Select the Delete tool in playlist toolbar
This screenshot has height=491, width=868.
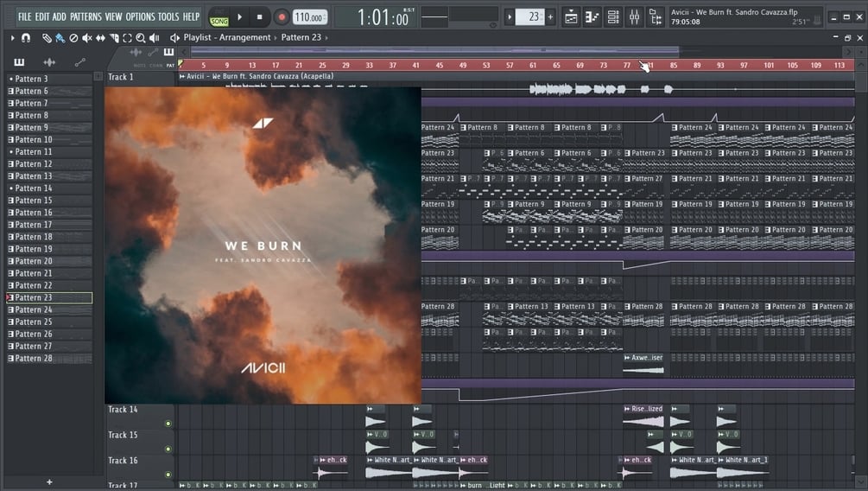(x=73, y=38)
